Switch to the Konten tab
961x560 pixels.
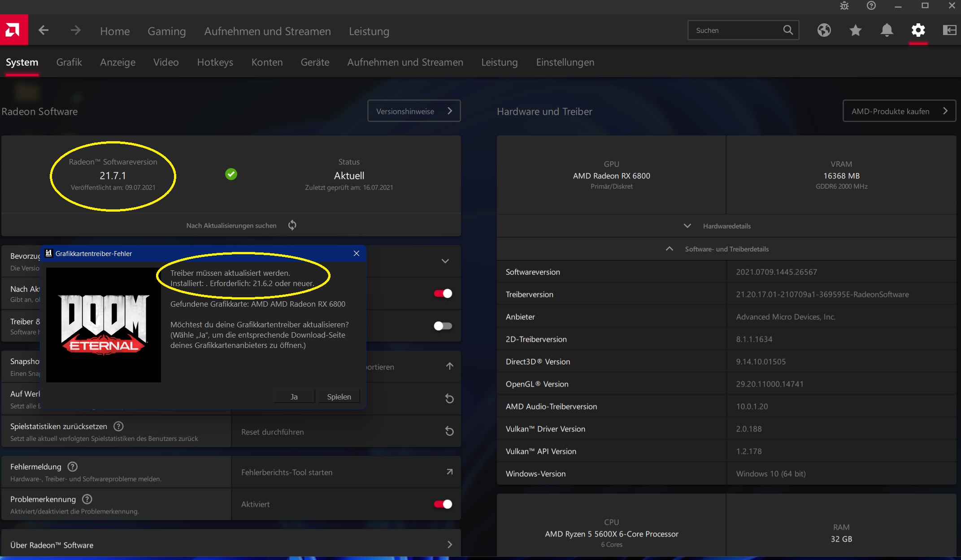(x=267, y=62)
